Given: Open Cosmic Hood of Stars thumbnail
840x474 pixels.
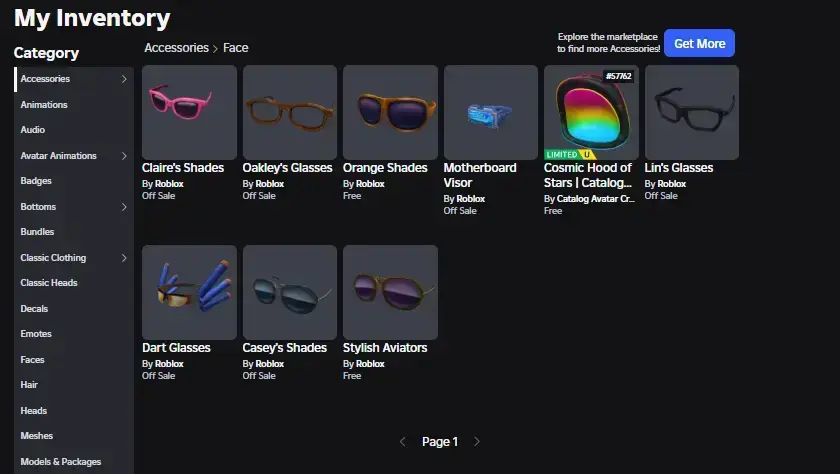Looking at the screenshot, I should (591, 112).
